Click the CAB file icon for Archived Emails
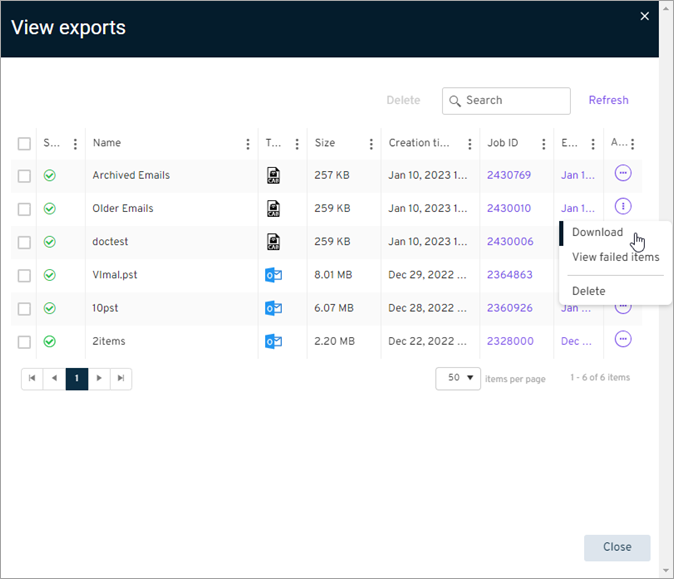Screen dimensions: 674x579 point(273,175)
